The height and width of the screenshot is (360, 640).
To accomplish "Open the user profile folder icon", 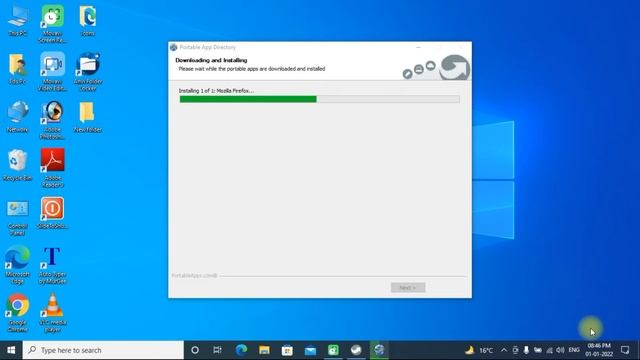I will 18,69.
